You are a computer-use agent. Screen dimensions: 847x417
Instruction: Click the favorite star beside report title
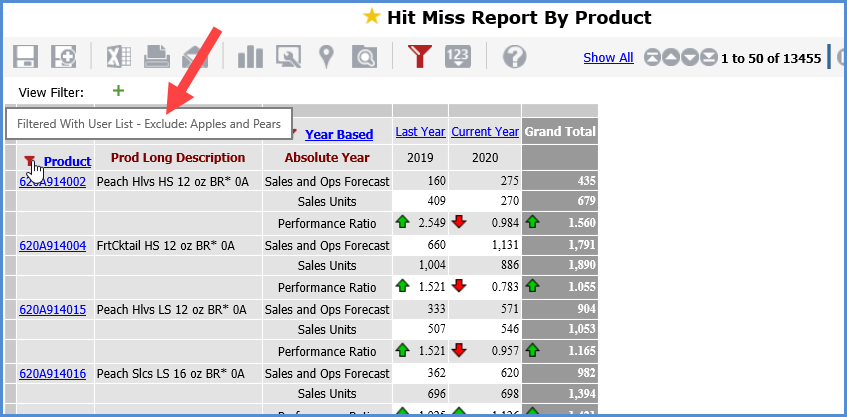[x=372, y=17]
